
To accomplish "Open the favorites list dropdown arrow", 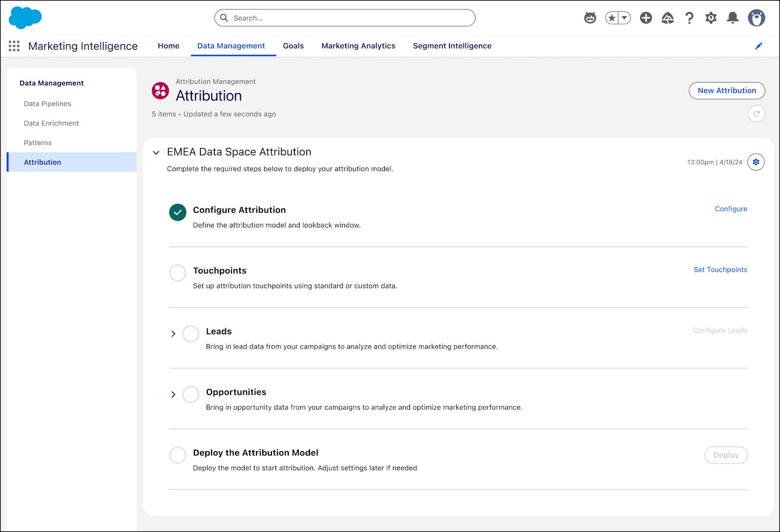I will pyautogui.click(x=624, y=18).
